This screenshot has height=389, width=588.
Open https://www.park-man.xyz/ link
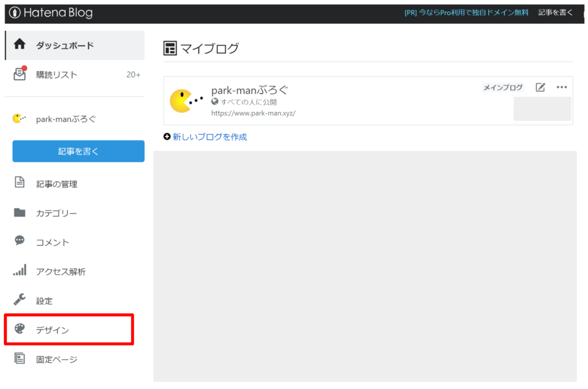pyautogui.click(x=253, y=113)
